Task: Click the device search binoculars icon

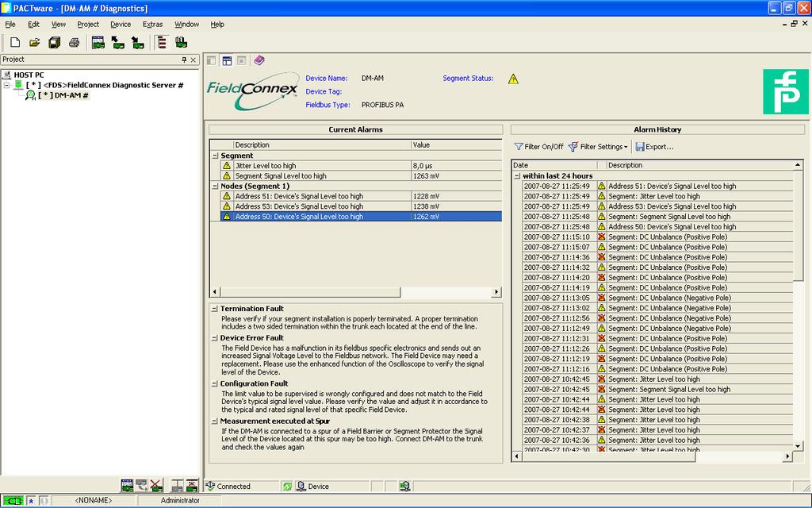Action: click(181, 43)
